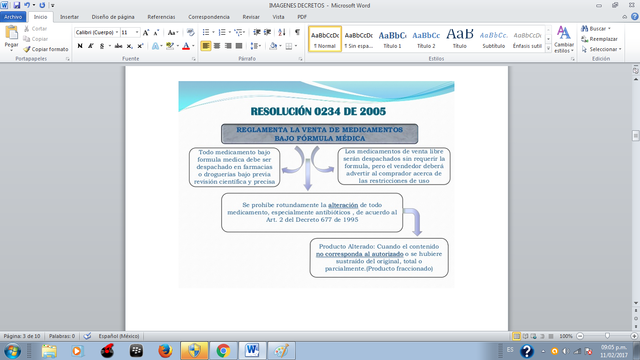Click the Paste (Pegar) icon

coord(11,33)
